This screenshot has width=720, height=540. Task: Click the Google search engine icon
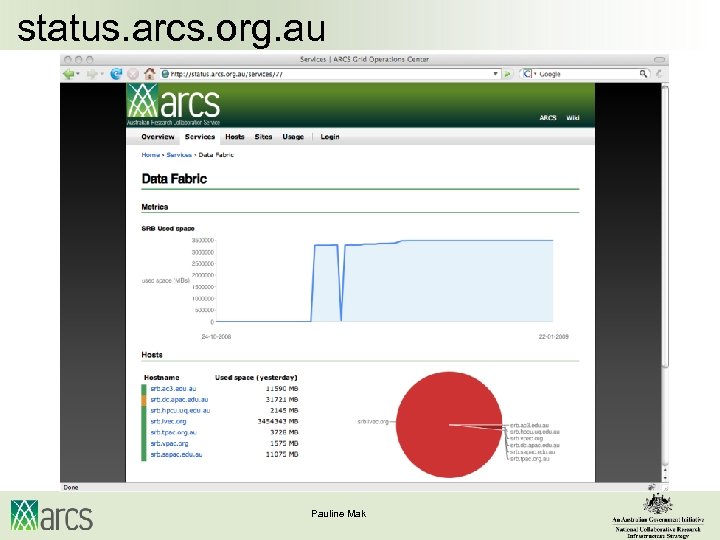coord(527,73)
